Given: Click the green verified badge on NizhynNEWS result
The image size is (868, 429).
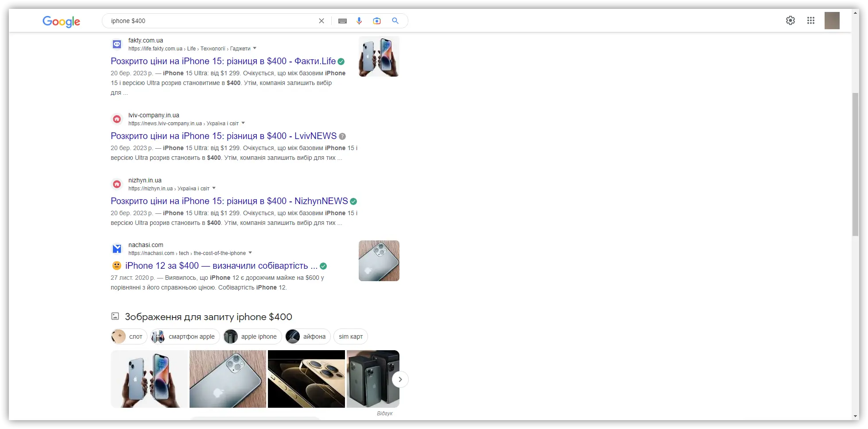Looking at the screenshot, I should pyautogui.click(x=353, y=201).
